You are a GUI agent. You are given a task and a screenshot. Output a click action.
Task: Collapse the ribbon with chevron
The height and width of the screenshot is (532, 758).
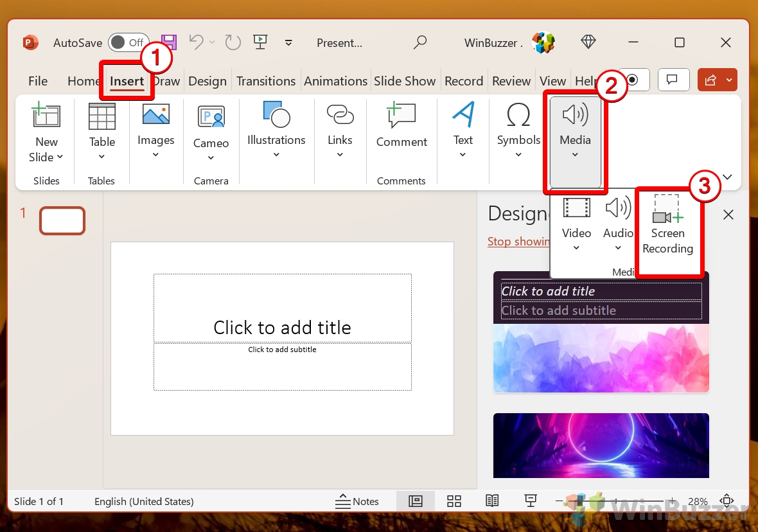(x=727, y=177)
